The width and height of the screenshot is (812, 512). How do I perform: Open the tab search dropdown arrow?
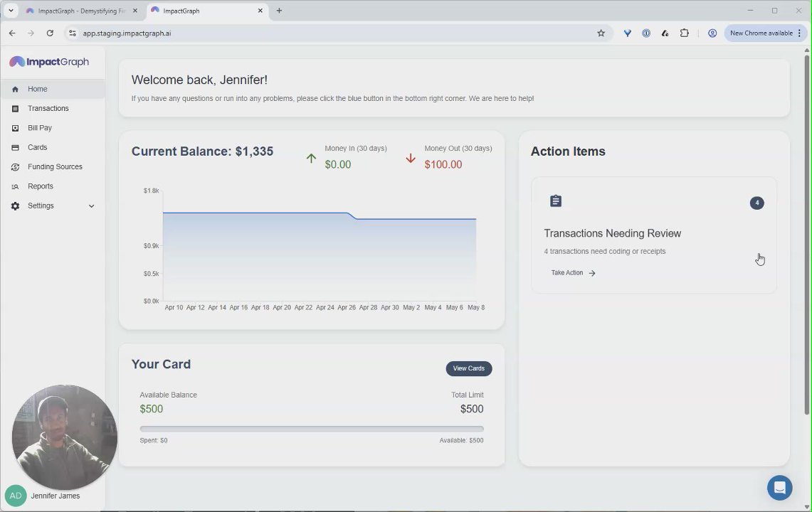pos(11,11)
